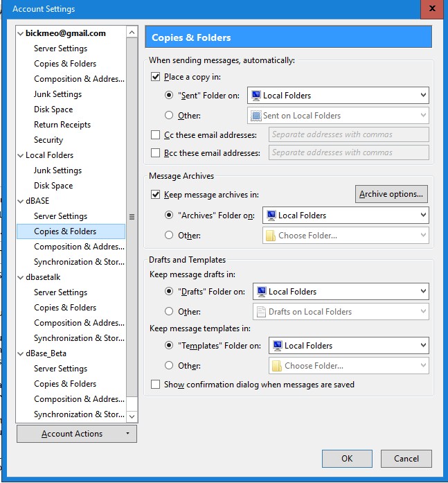This screenshot has width=448, height=483.
Task: Enable Cc these email addresses checkbox
Action: (x=156, y=135)
